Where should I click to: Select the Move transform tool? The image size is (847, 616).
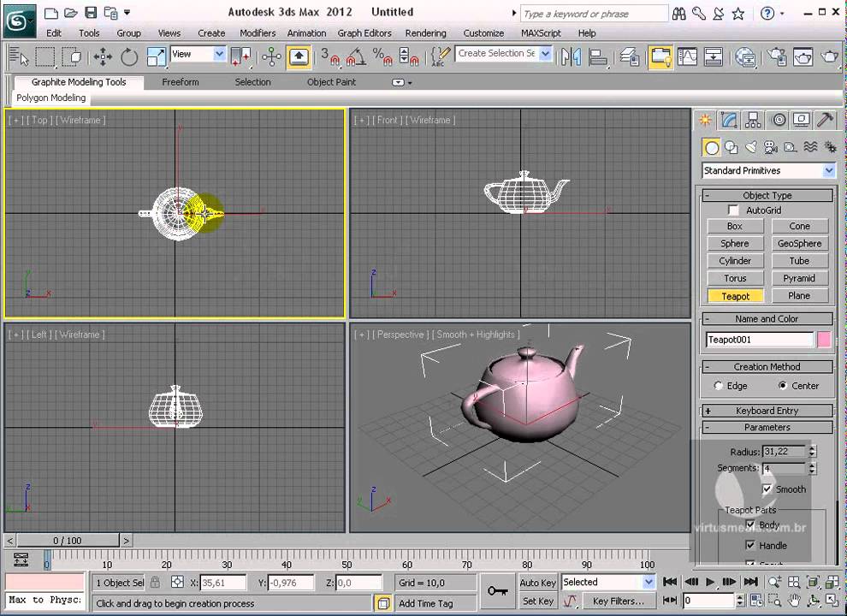tap(103, 57)
